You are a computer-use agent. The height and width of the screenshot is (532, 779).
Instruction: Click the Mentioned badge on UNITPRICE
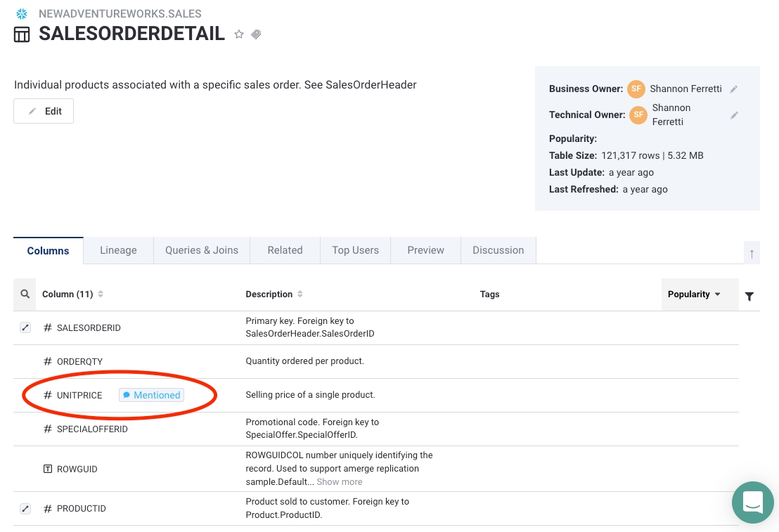tap(151, 395)
